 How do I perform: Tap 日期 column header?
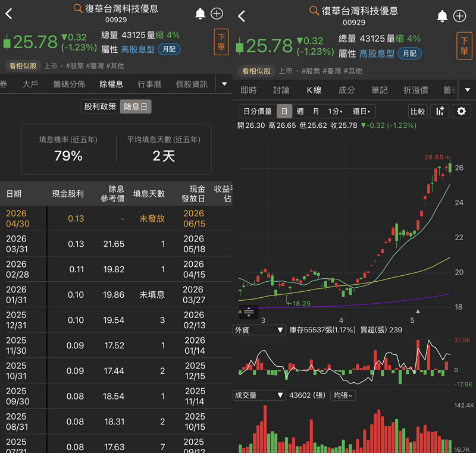point(14,194)
